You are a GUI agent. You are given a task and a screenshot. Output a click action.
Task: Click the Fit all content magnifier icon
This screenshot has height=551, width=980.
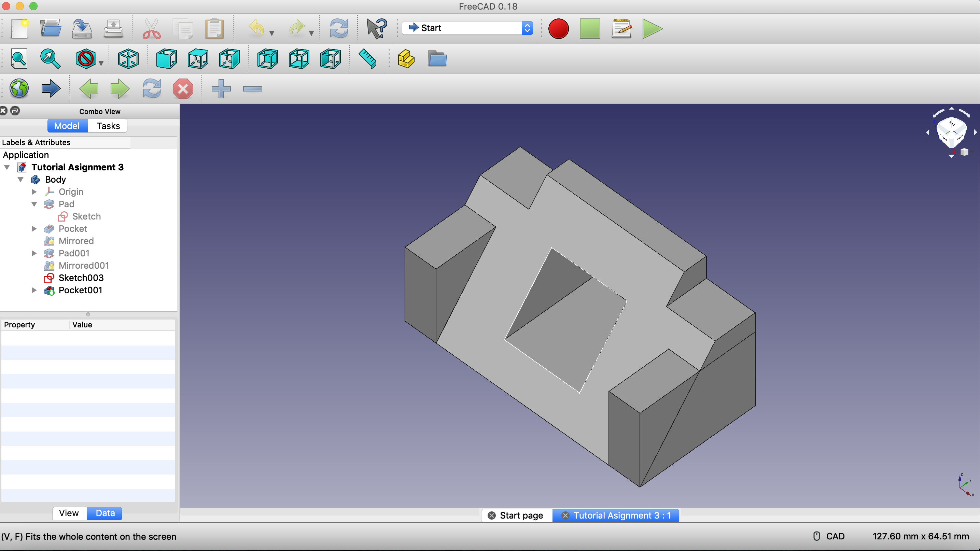tap(19, 59)
